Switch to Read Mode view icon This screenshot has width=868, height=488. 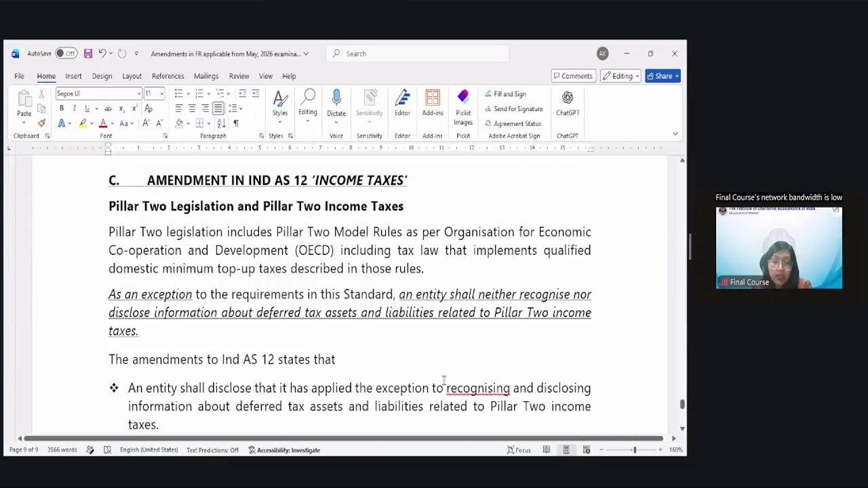click(x=546, y=450)
